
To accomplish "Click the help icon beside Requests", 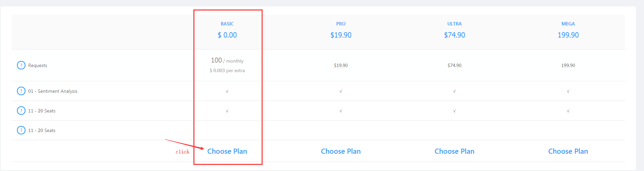I will tap(21, 65).
